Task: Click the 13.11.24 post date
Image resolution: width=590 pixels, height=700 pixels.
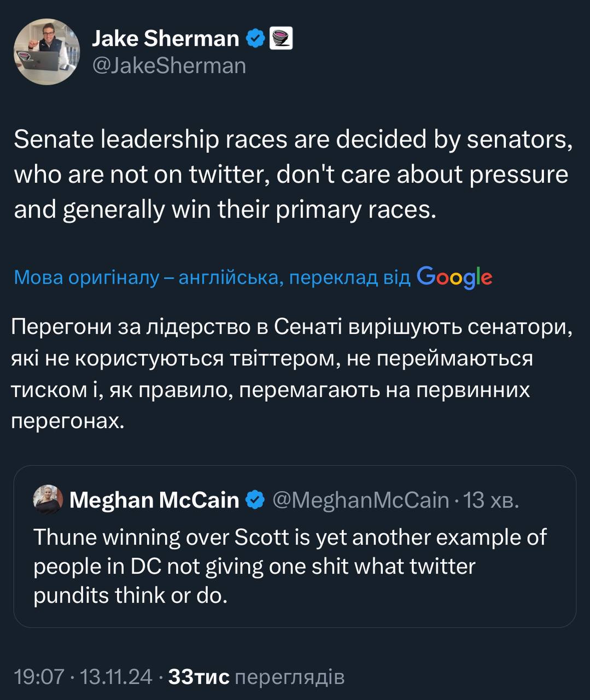Action: [116, 677]
